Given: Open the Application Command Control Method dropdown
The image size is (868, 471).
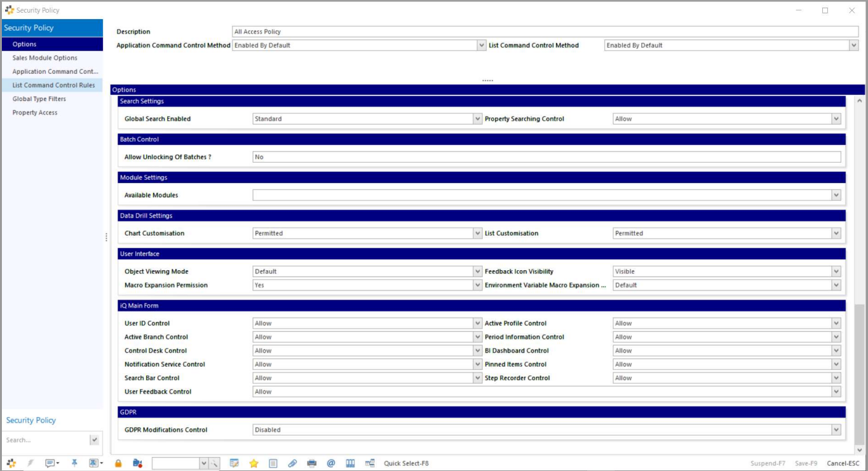Looking at the screenshot, I should [482, 45].
